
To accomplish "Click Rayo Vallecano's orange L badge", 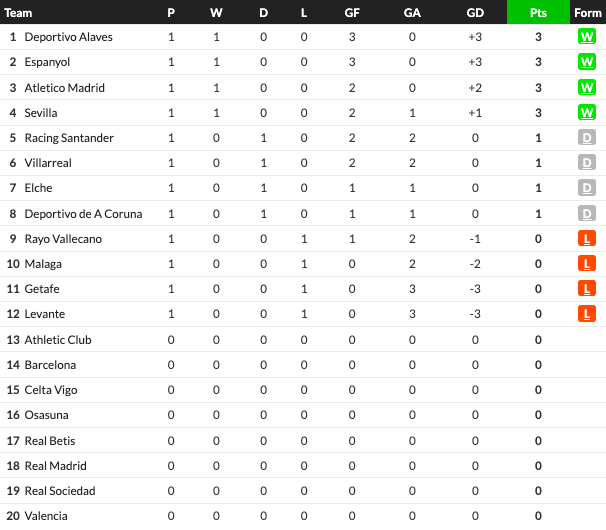I will point(586,239).
